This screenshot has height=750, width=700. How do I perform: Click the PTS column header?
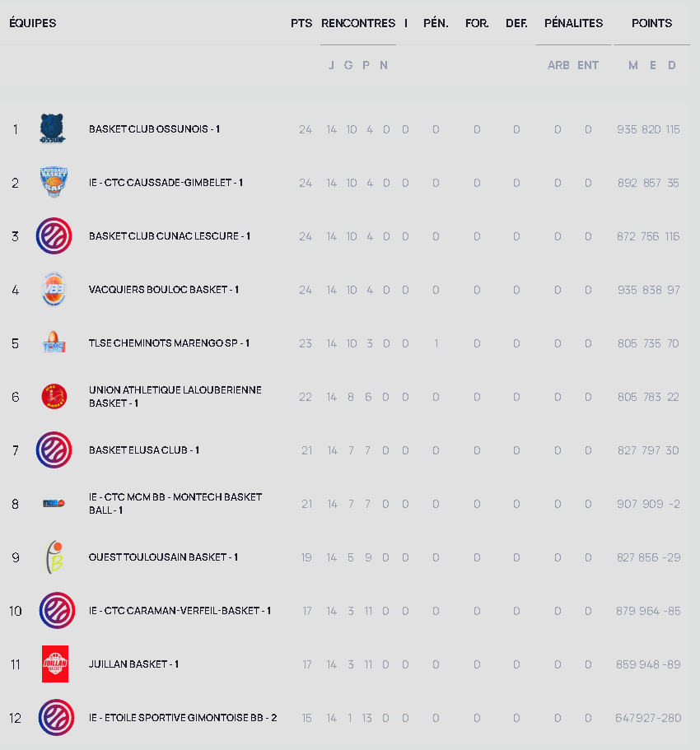coord(301,23)
